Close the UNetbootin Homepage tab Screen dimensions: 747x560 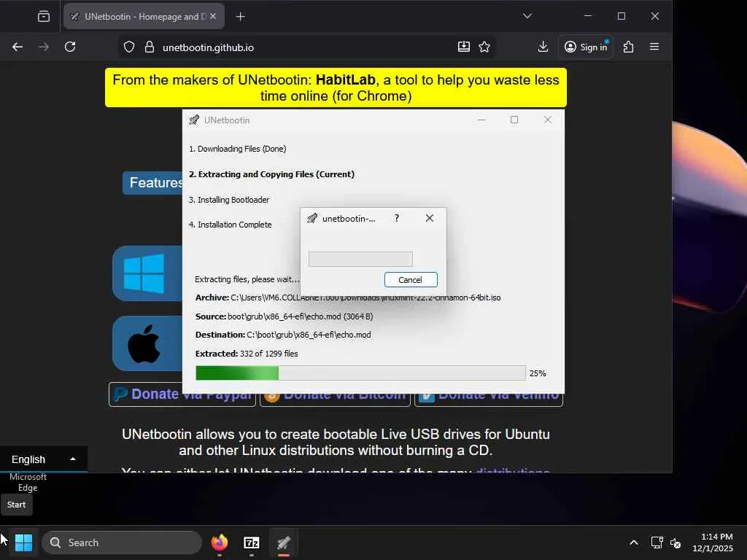point(213,16)
